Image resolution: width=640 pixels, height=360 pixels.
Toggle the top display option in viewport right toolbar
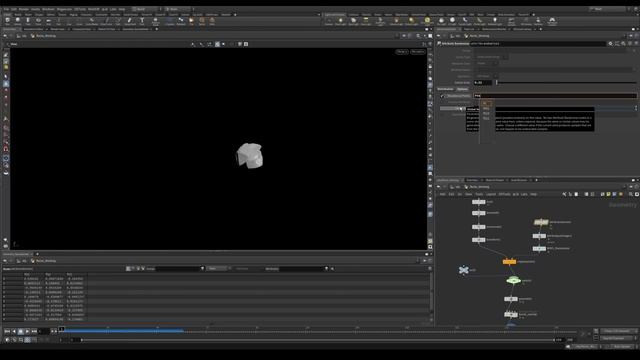pos(430,55)
